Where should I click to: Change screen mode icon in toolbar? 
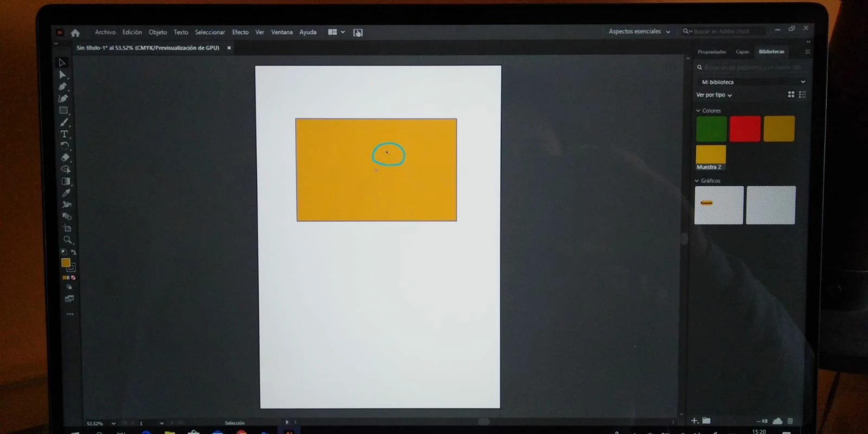click(69, 299)
